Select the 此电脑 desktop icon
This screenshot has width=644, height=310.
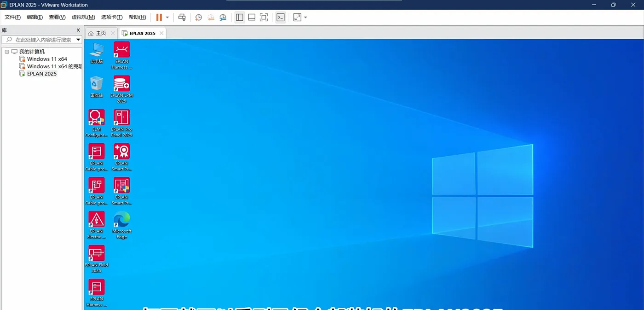[x=97, y=53]
